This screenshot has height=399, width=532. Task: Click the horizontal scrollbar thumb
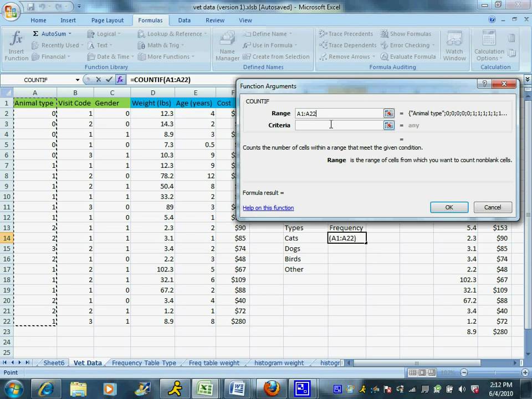point(416,362)
